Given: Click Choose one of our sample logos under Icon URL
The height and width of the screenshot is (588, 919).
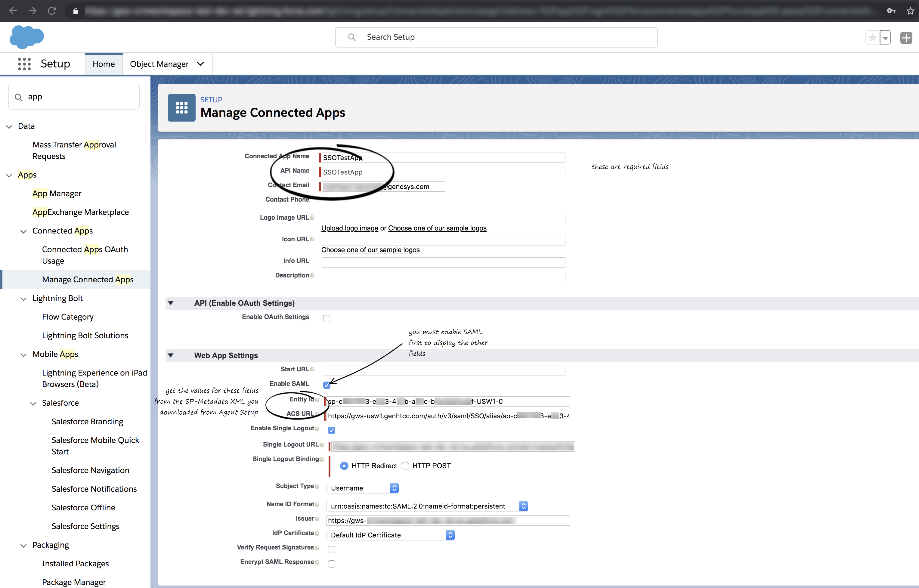Looking at the screenshot, I should point(370,250).
